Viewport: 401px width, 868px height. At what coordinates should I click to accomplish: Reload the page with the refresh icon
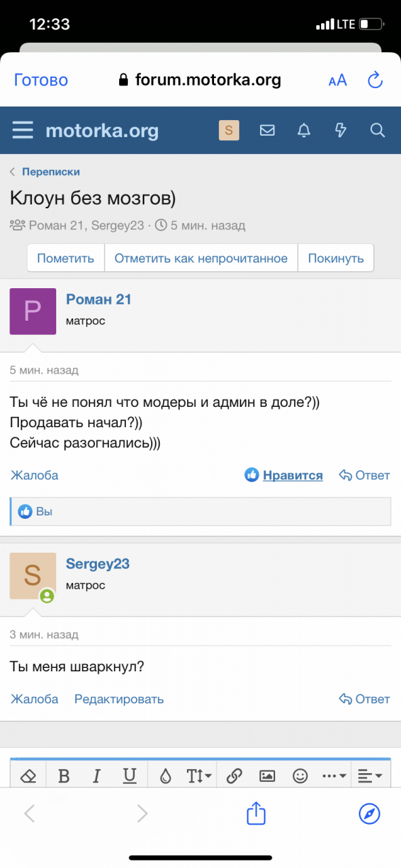click(x=375, y=80)
